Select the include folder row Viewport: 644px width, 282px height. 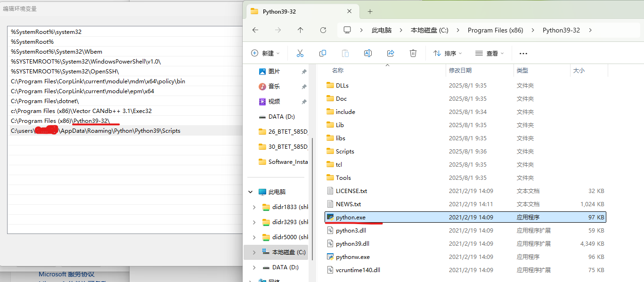pyautogui.click(x=465, y=112)
